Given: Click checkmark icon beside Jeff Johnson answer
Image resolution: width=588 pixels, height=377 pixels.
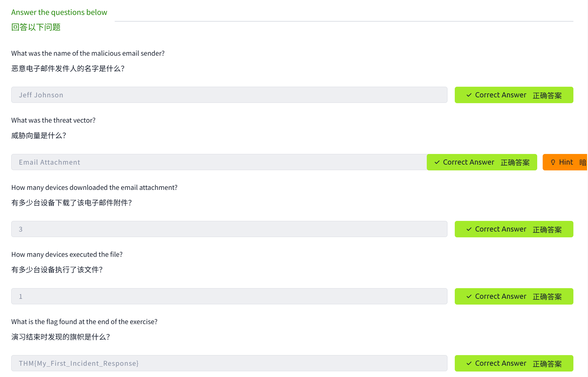Looking at the screenshot, I should (469, 95).
